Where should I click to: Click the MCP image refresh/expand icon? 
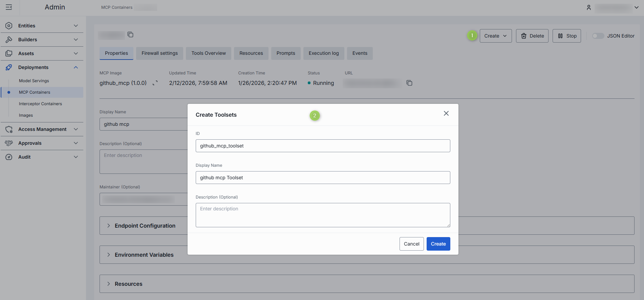(155, 83)
